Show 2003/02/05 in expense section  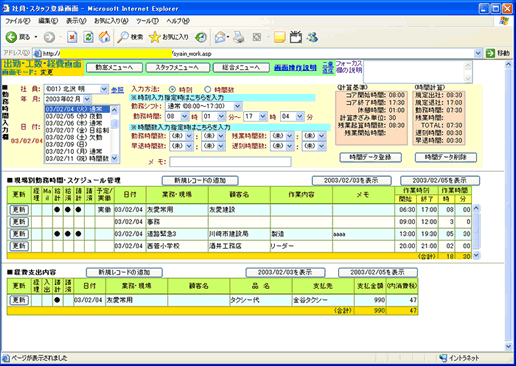[x=378, y=272]
